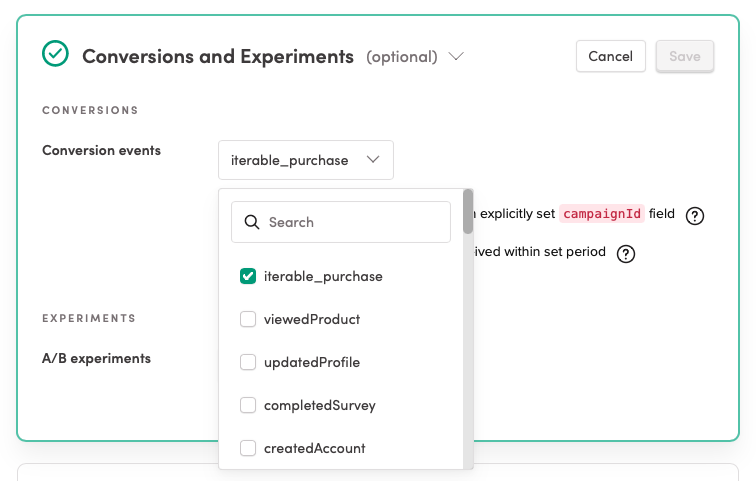
Task: Click the Conversion events label
Action: (101, 150)
